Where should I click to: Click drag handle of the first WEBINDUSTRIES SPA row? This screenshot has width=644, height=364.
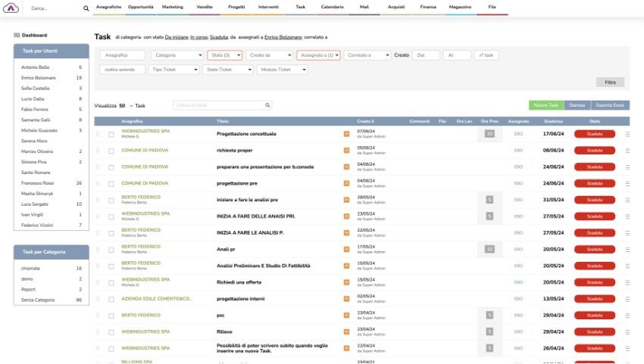coord(97,134)
